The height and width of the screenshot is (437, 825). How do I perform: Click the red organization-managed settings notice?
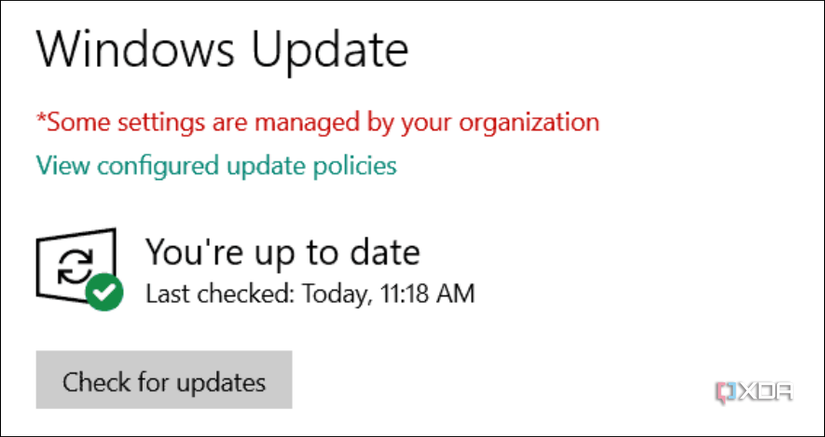[318, 123]
